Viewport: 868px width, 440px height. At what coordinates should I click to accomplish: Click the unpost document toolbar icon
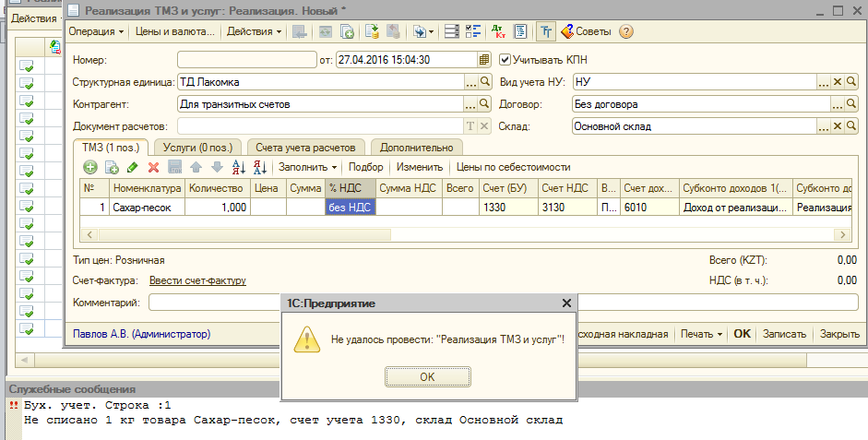(393, 31)
